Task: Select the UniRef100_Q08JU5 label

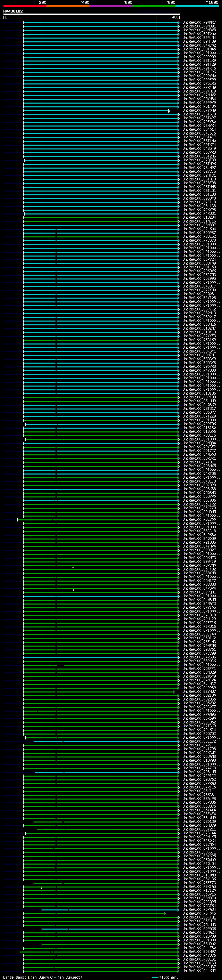Action: coord(199,772)
